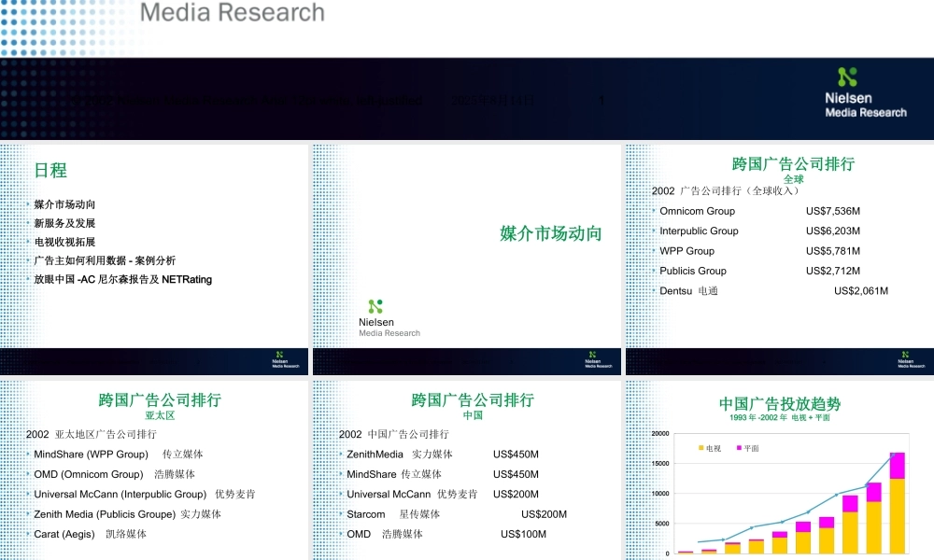Click the '20000' axis label on the chart
The image size is (934, 560).
660,433
